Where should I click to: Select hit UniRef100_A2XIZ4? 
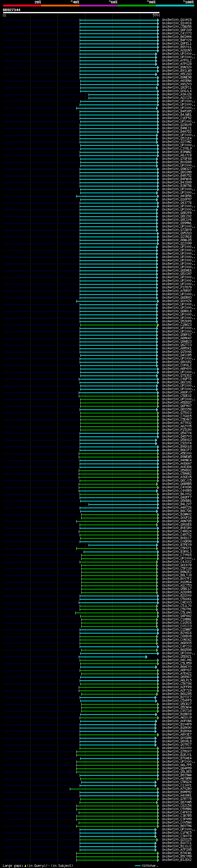tap(177, 98)
